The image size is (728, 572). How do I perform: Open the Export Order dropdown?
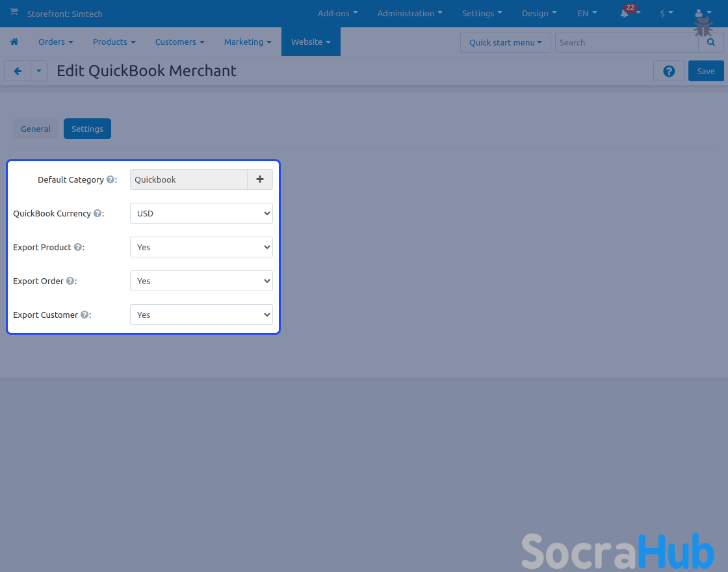coord(201,281)
